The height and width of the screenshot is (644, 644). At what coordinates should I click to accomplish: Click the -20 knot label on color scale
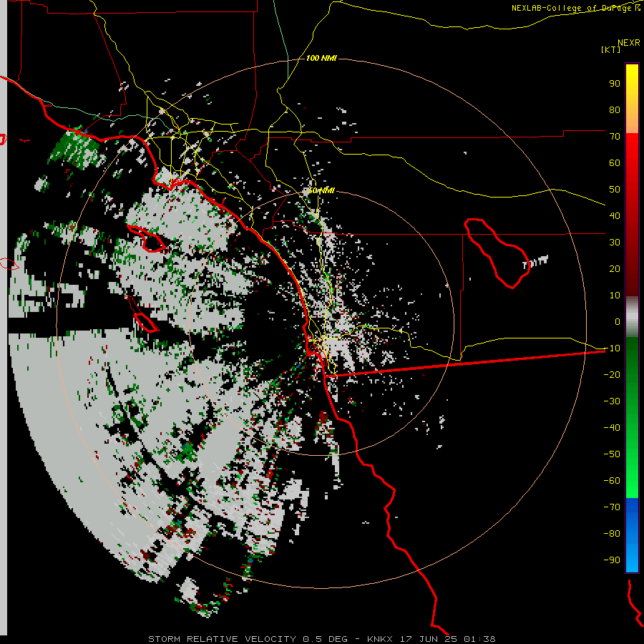[612, 374]
